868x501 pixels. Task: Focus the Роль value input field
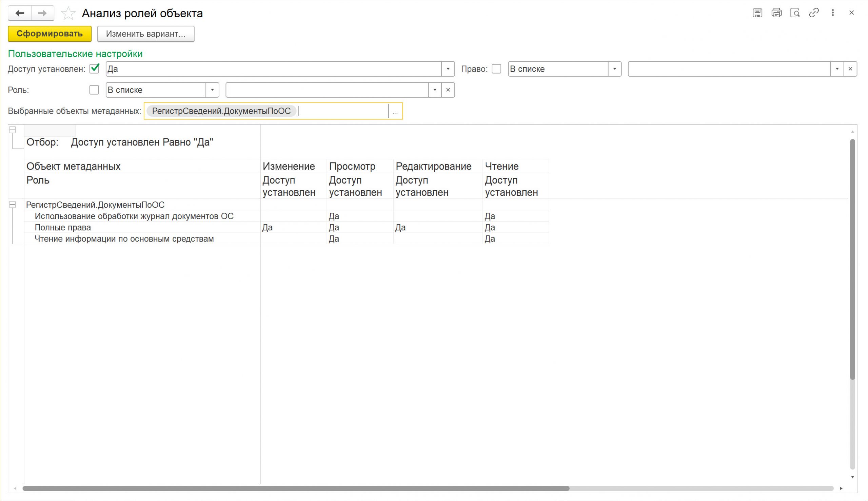(x=327, y=90)
